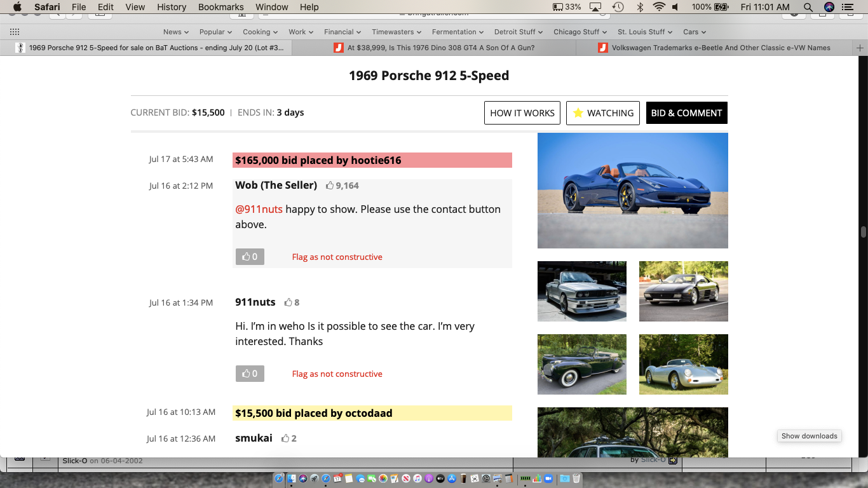
Task: Click the volume speaker icon
Action: click(x=675, y=7)
